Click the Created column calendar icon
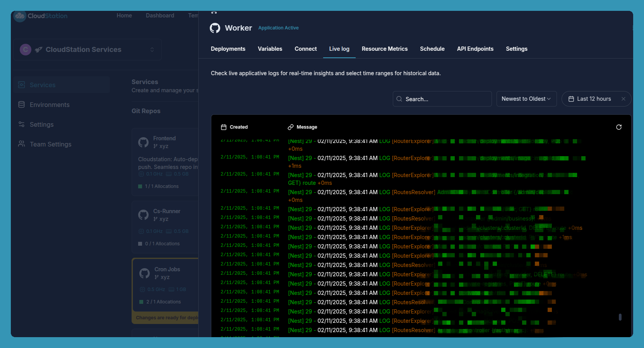This screenshot has height=348, width=644. point(224,127)
